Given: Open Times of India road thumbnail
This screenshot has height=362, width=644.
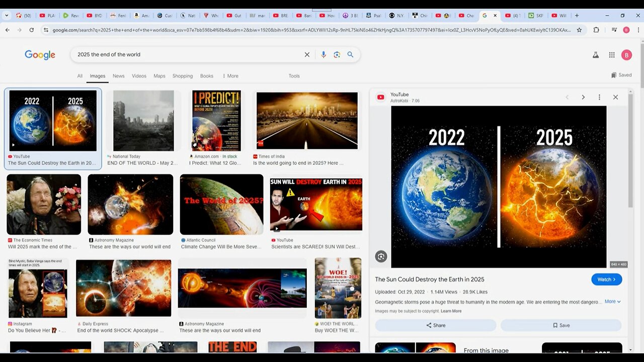Looking at the screenshot, I should click(307, 121).
